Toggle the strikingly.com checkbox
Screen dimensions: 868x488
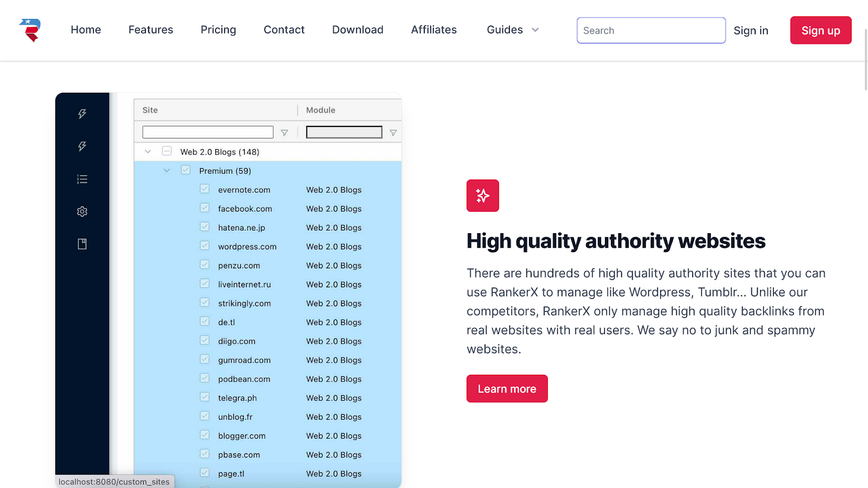pyautogui.click(x=205, y=303)
